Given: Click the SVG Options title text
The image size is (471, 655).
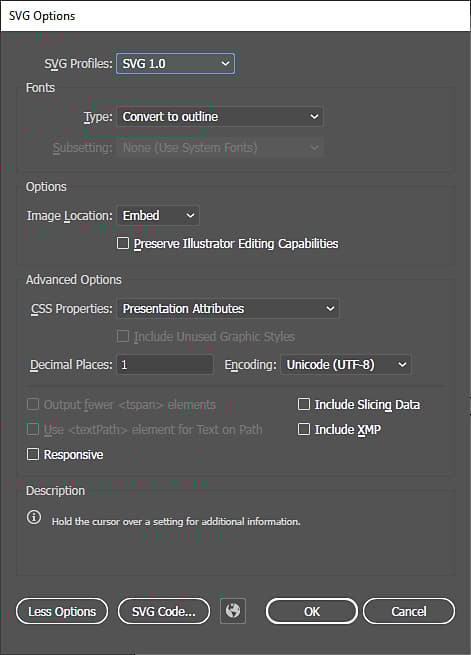Looking at the screenshot, I should [x=42, y=16].
